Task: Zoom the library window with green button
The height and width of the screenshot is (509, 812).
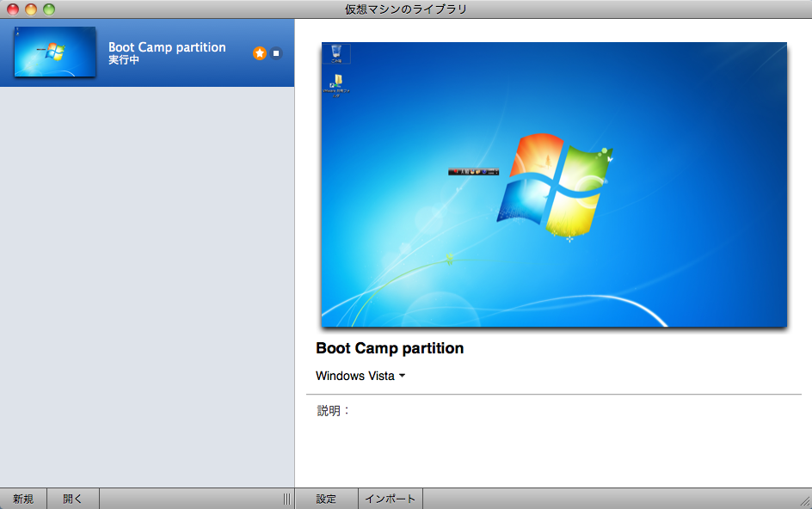Action: pos(49,9)
